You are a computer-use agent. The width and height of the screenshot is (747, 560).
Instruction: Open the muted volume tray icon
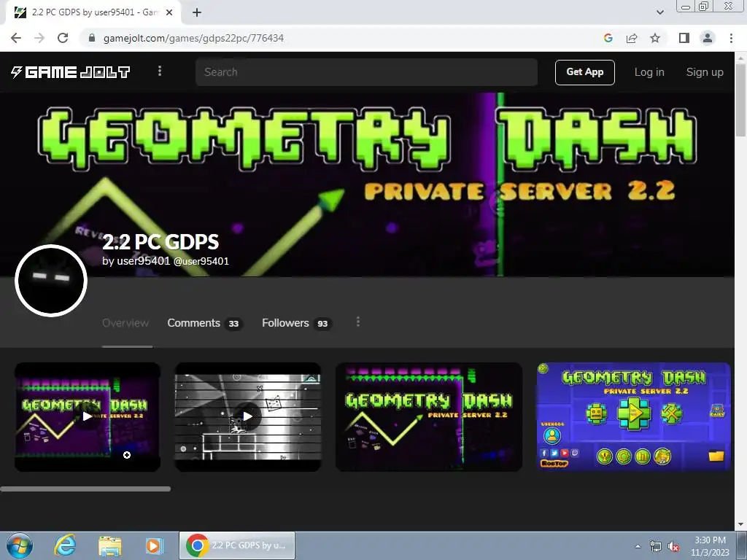click(x=673, y=547)
